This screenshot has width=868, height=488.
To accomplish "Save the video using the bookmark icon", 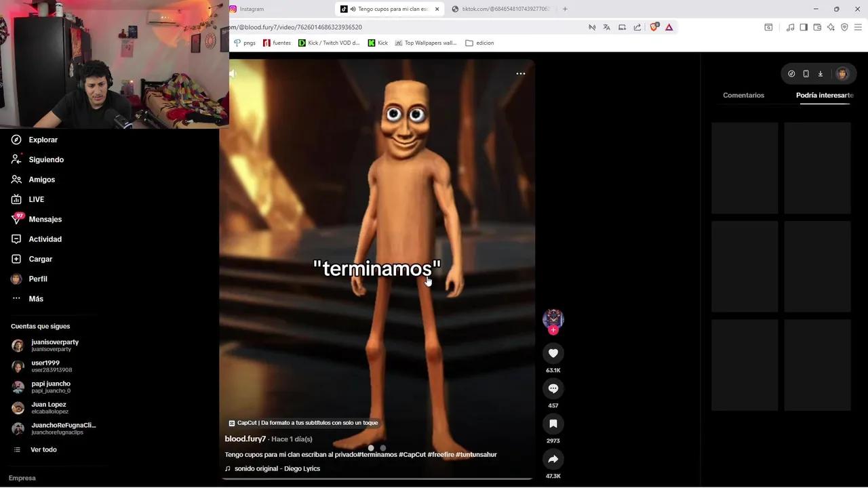I will [x=553, y=423].
